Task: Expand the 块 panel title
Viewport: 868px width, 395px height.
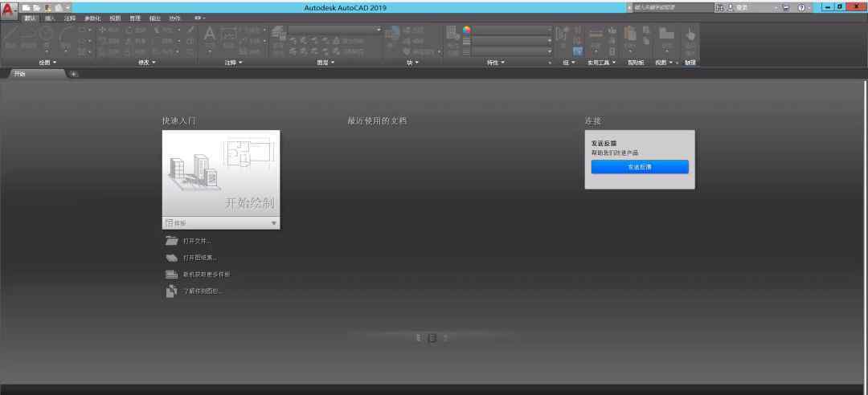Action: point(412,63)
